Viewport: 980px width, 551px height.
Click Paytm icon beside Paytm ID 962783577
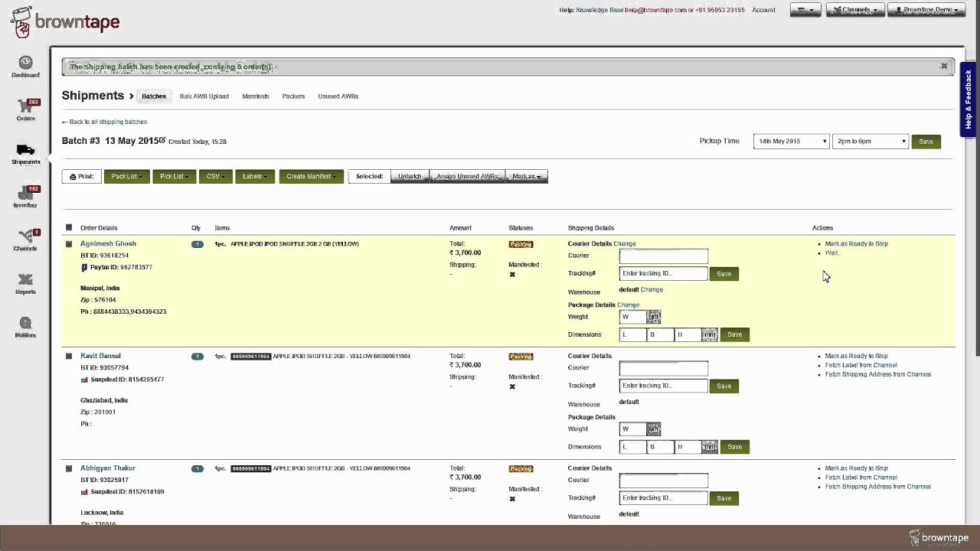click(84, 268)
